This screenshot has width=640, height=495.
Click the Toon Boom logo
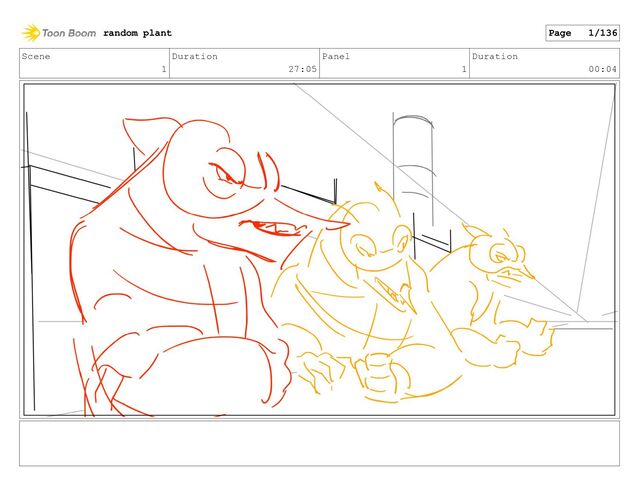tap(59, 33)
